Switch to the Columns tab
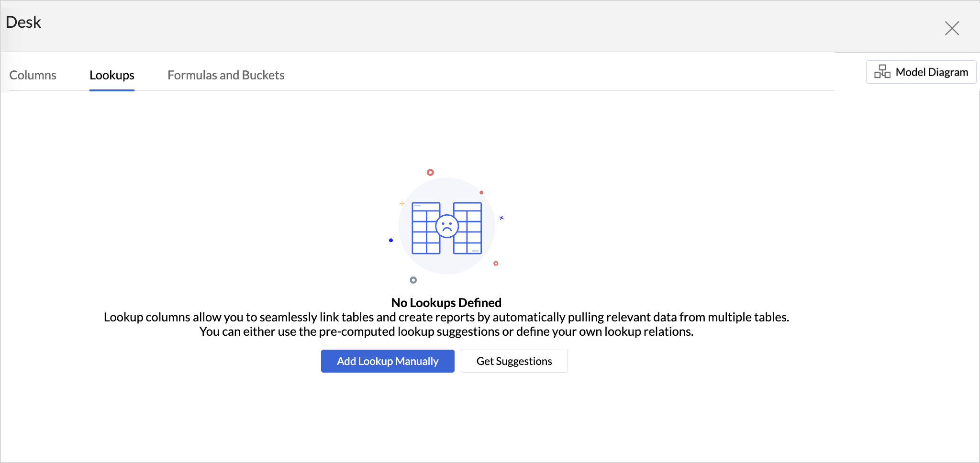 [33, 75]
